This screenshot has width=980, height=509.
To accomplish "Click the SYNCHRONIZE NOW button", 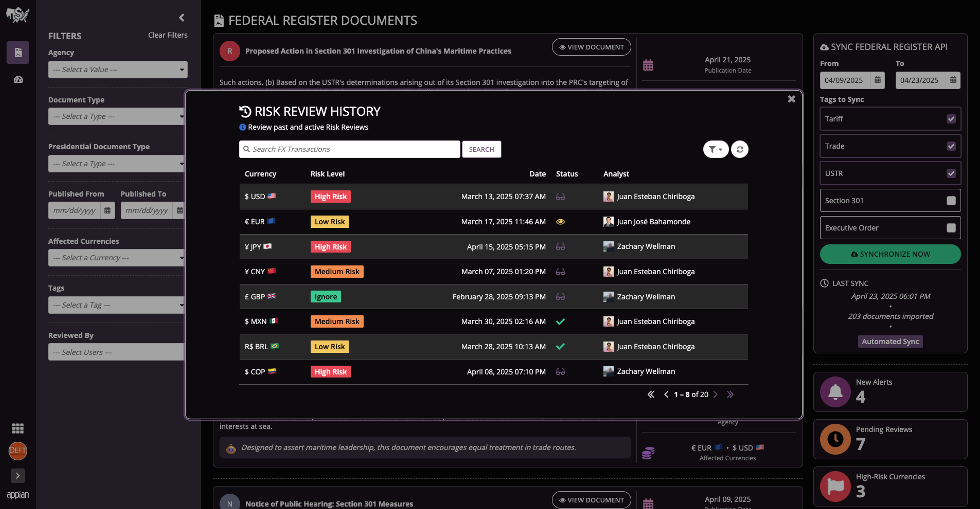I will pos(890,254).
